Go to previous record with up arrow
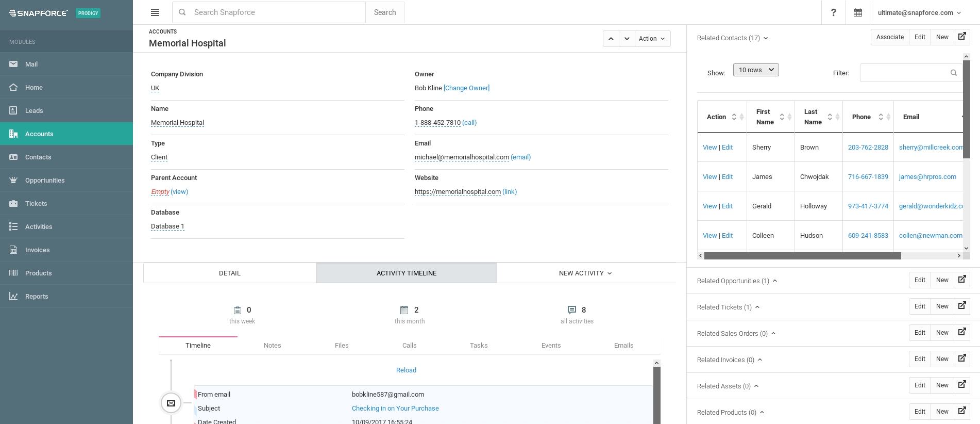 pyautogui.click(x=611, y=39)
